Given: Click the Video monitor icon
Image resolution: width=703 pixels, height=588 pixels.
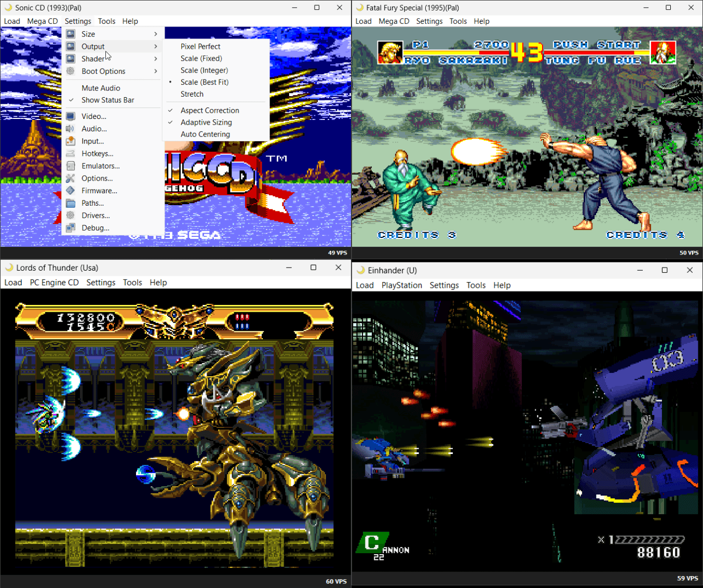Looking at the screenshot, I should 71,116.
